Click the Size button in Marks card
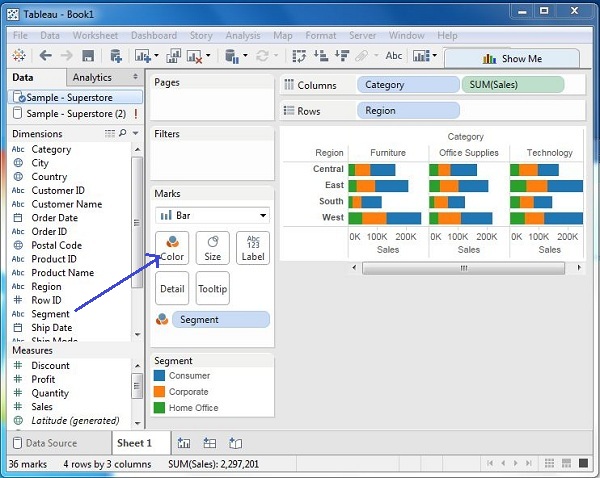600x478 pixels. pos(212,248)
